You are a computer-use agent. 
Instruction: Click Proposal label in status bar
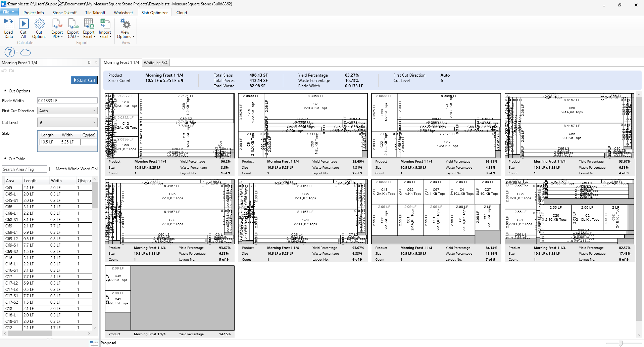pos(108,343)
